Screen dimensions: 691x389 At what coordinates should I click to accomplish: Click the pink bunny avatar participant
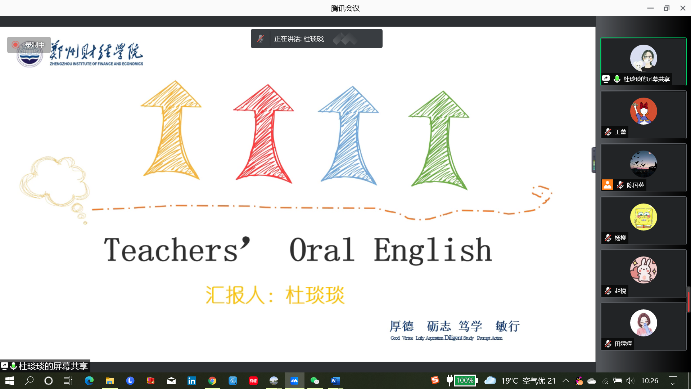coord(643,273)
